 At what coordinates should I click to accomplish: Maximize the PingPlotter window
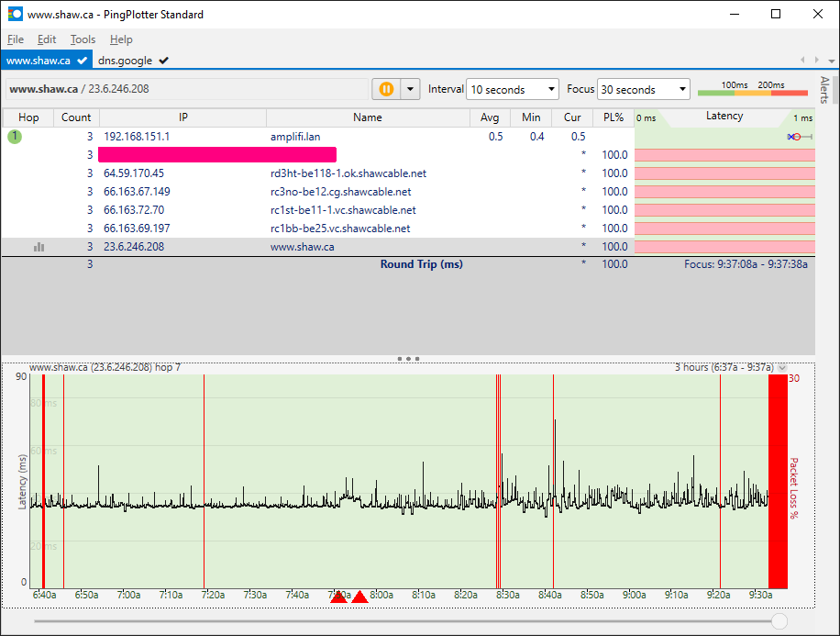pyautogui.click(x=776, y=14)
